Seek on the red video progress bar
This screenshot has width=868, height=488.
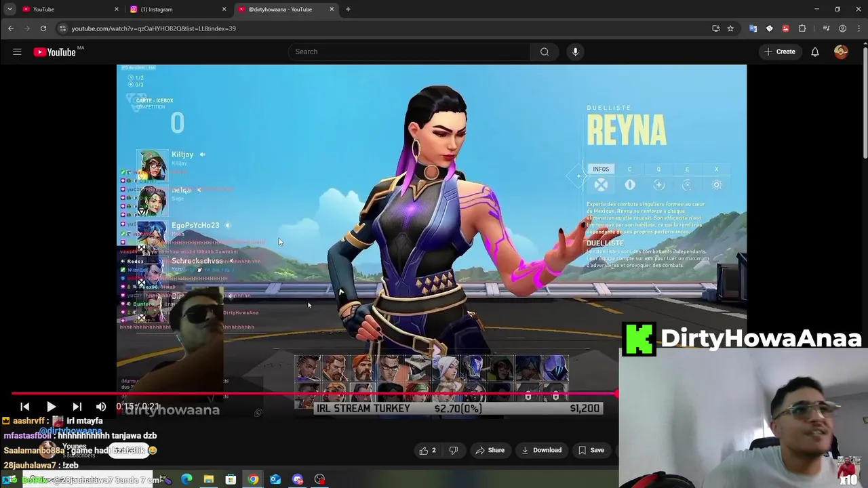click(x=314, y=393)
